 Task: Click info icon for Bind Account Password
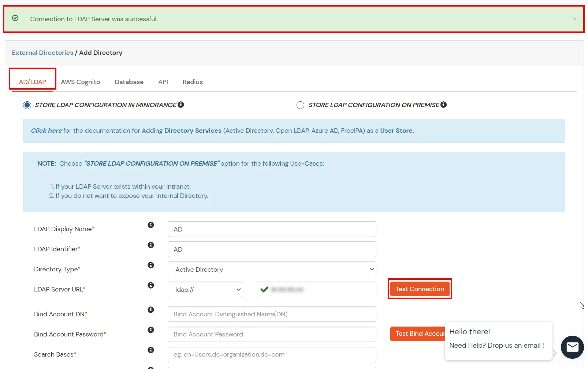151,330
